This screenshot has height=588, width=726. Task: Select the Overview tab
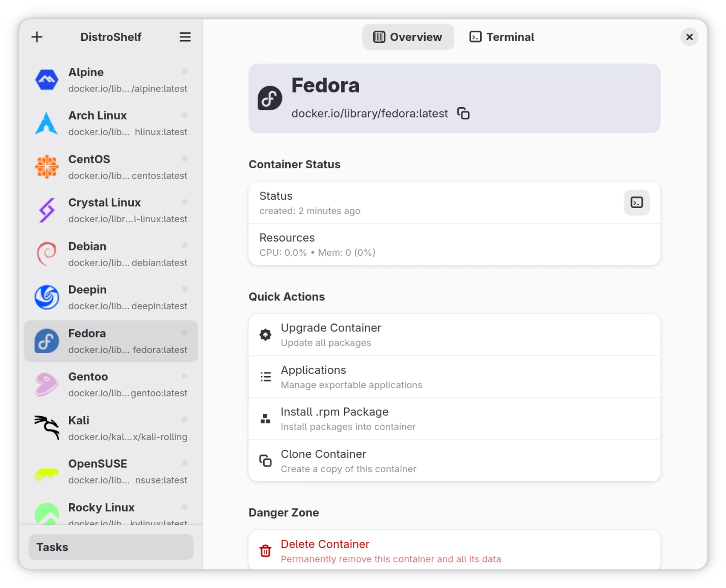[408, 37]
